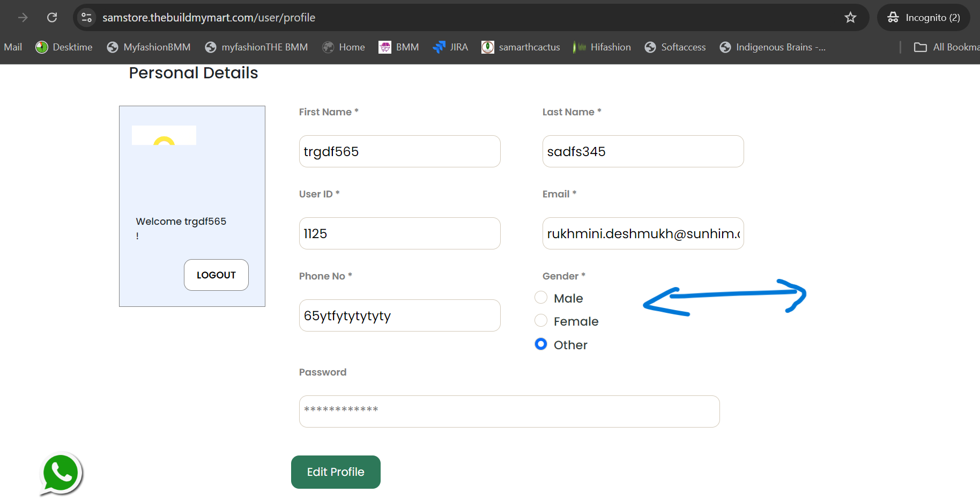Click the Edit Profile button

tap(336, 472)
